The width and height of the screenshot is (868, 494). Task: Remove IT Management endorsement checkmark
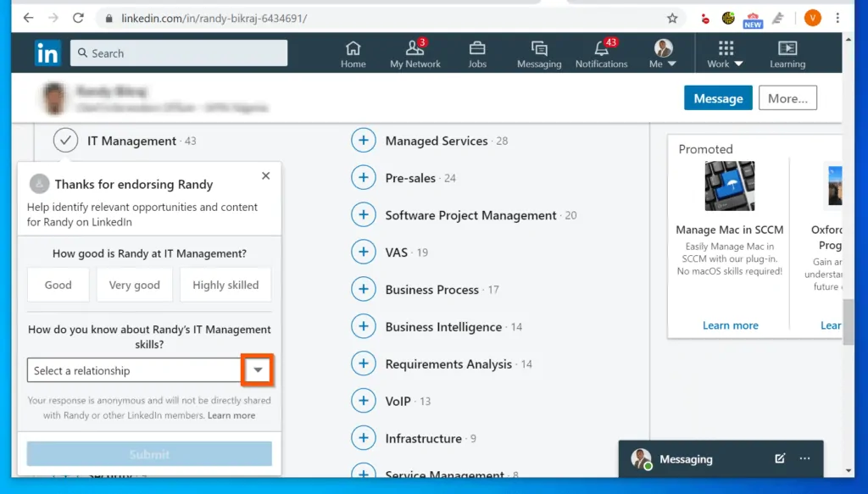tap(65, 141)
